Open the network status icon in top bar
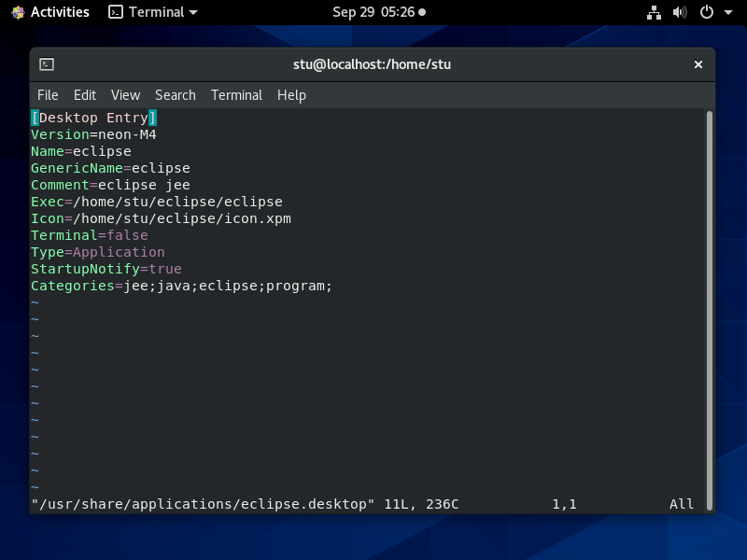Viewport: 747px width, 560px height. pos(654,12)
